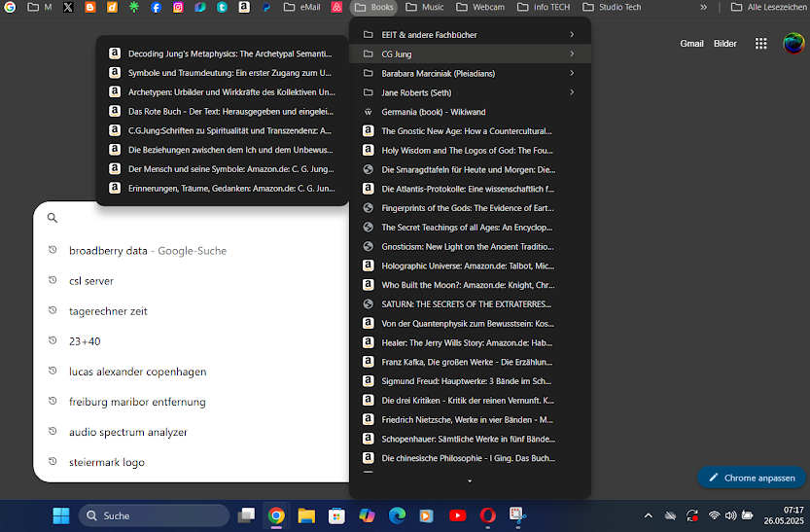Open the green asterisk Linktree bookmark
The image size is (810, 532).
coord(134,7)
